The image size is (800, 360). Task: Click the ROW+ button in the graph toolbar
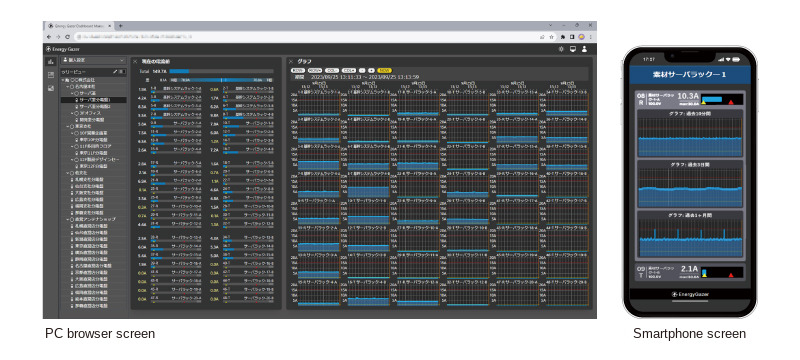coord(315,70)
